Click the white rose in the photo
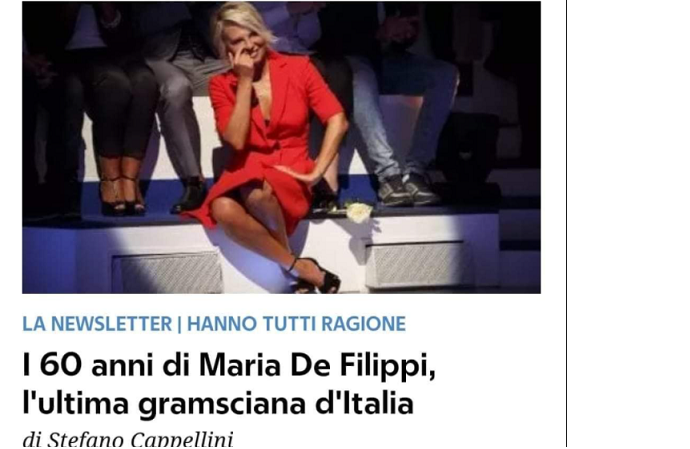Screen dimensions: 690x449 [x=359, y=212]
